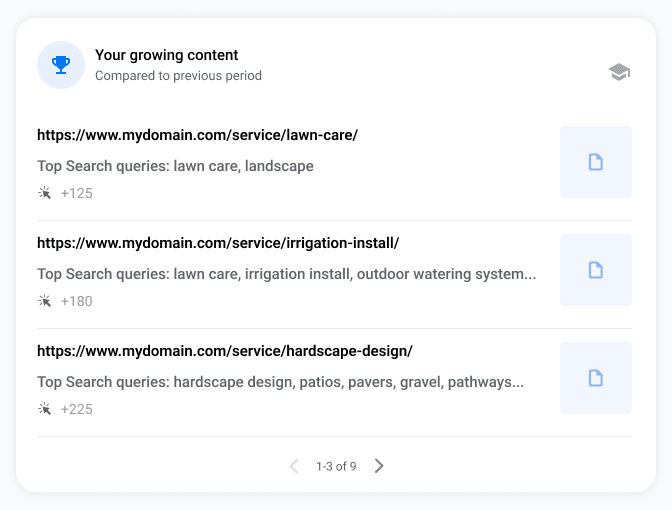Click the truncated hardscape search queries text
This screenshot has height=510, width=672.
click(x=280, y=382)
